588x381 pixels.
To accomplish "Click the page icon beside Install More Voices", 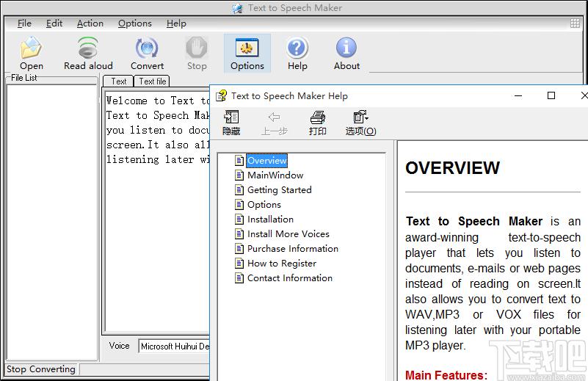I will pyautogui.click(x=239, y=234).
